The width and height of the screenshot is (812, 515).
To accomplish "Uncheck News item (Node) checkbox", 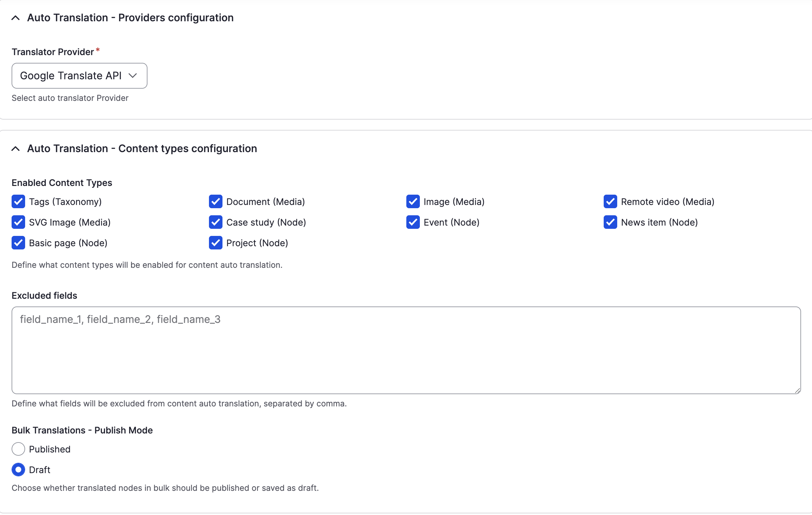I will (610, 222).
